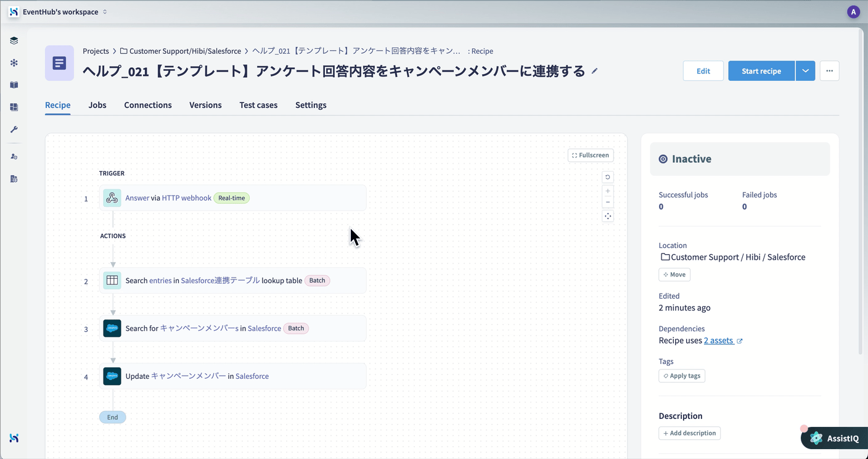Click Customer Support / Hibi / Salesforce location
Image resolution: width=868 pixels, height=459 pixels.
(732, 257)
